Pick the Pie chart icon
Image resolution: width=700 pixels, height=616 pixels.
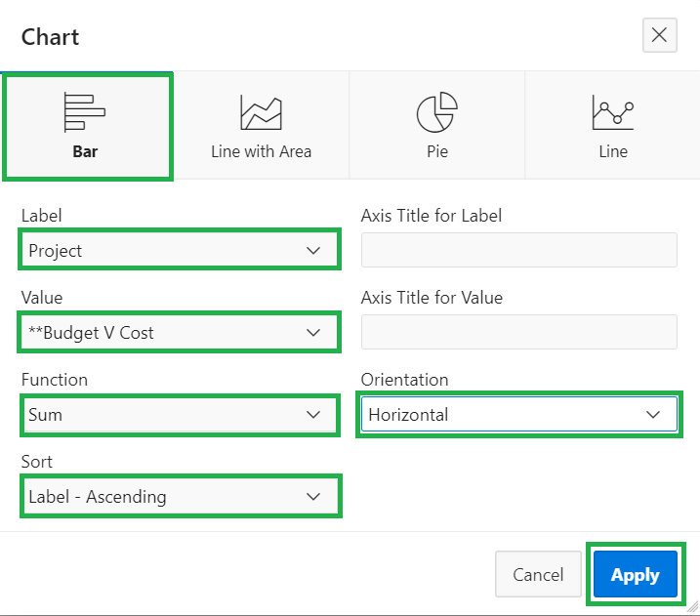[436, 113]
